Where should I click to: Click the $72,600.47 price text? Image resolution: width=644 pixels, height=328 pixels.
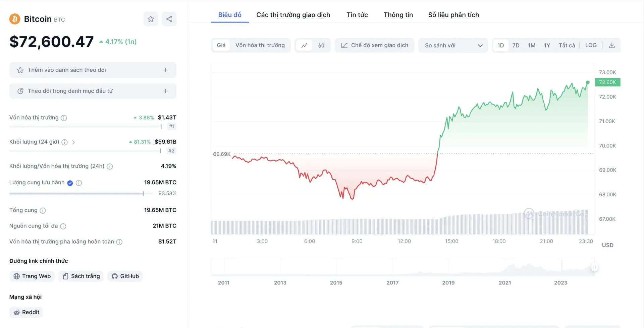tap(52, 42)
